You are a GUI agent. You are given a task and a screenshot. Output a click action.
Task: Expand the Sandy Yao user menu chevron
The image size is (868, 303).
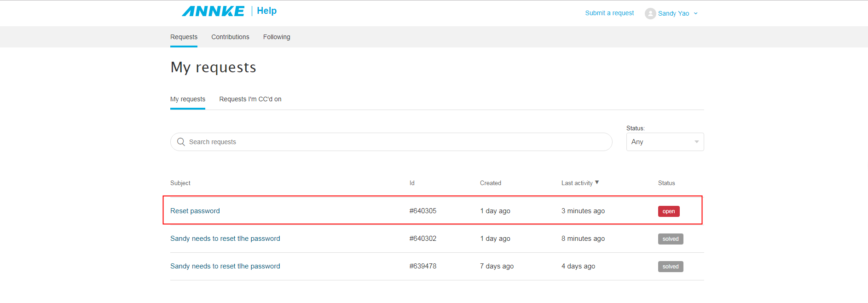click(695, 13)
